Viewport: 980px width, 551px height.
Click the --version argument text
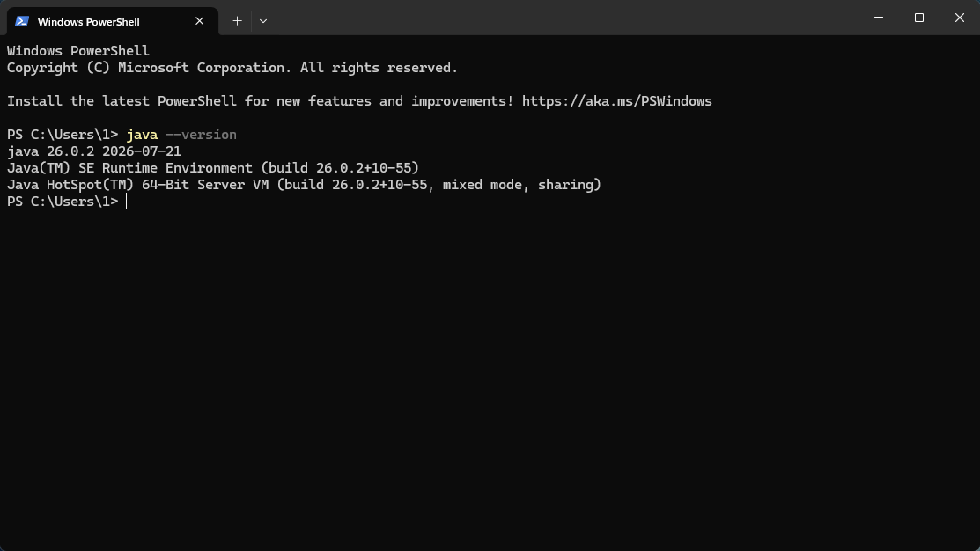coord(201,135)
